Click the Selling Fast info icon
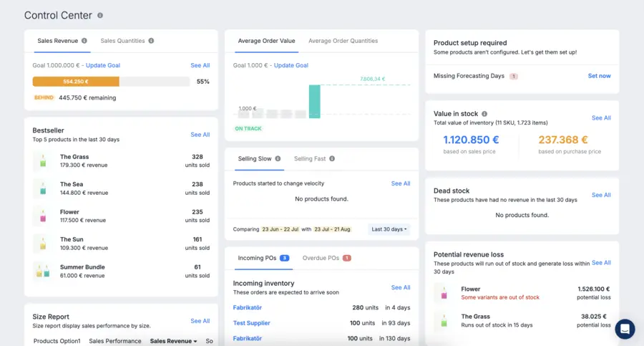 tap(332, 158)
